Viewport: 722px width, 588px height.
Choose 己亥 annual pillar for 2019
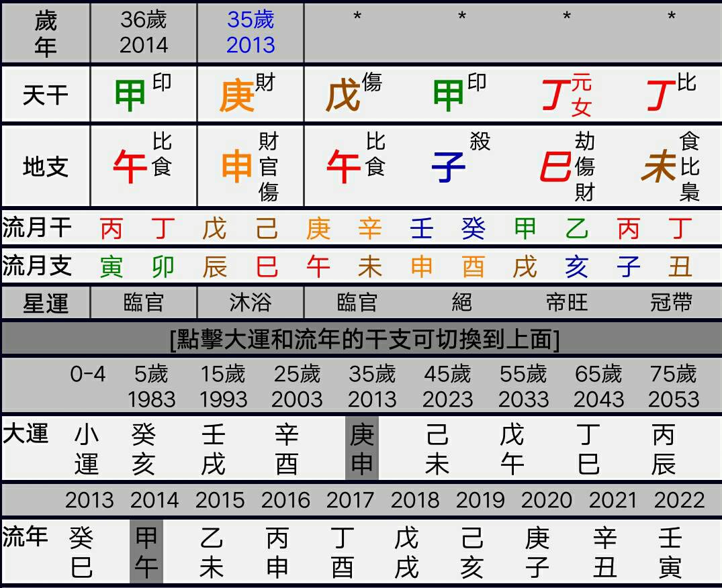(472, 552)
